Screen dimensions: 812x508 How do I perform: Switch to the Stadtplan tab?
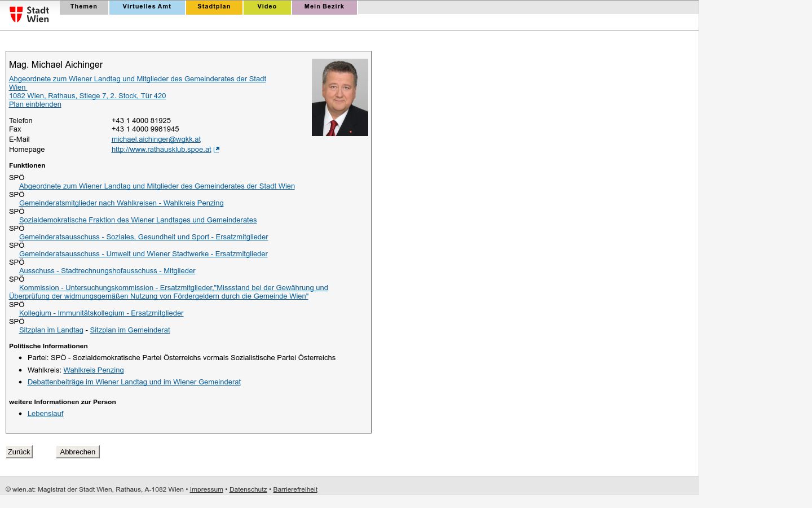214,7
